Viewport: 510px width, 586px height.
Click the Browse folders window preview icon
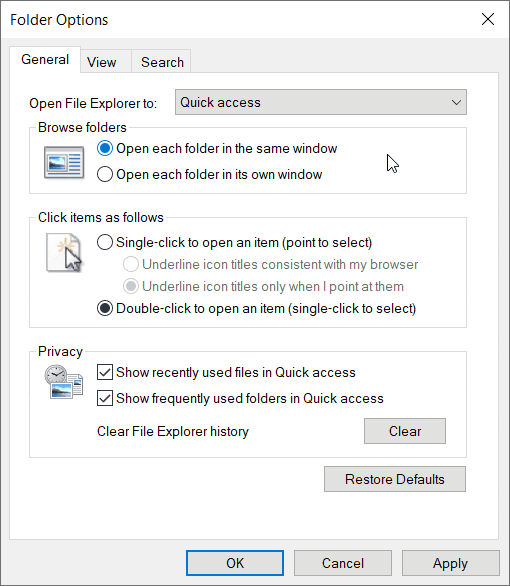[x=64, y=162]
